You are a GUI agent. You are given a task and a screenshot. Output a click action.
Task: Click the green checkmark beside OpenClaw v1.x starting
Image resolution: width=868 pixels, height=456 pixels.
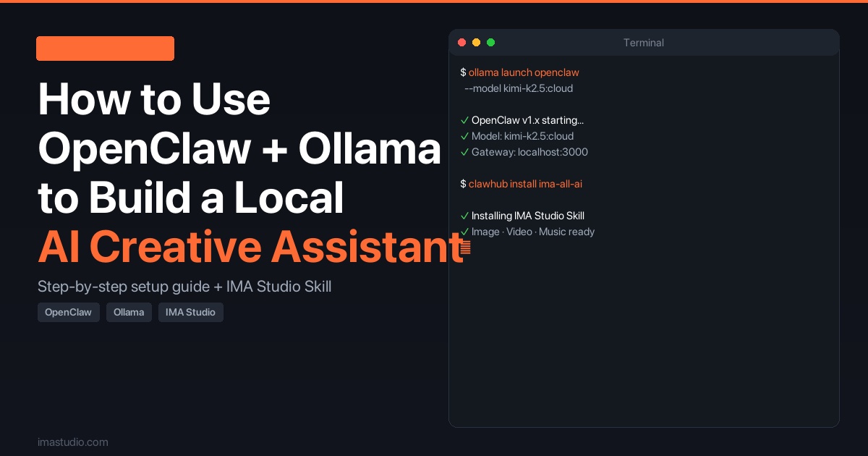(x=464, y=120)
